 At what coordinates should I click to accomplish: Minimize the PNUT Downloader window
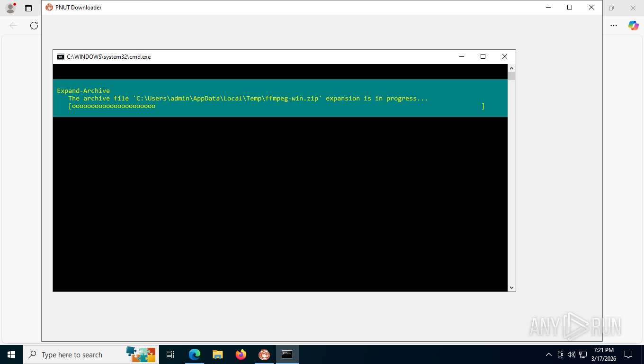point(548,7)
